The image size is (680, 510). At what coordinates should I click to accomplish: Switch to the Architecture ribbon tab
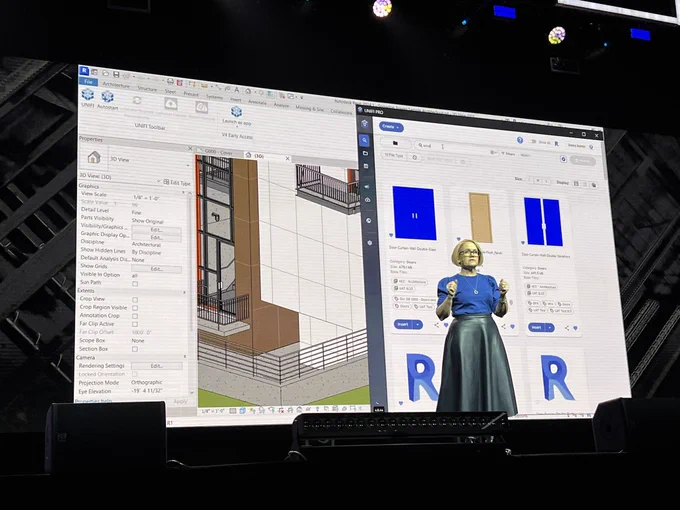click(116, 85)
